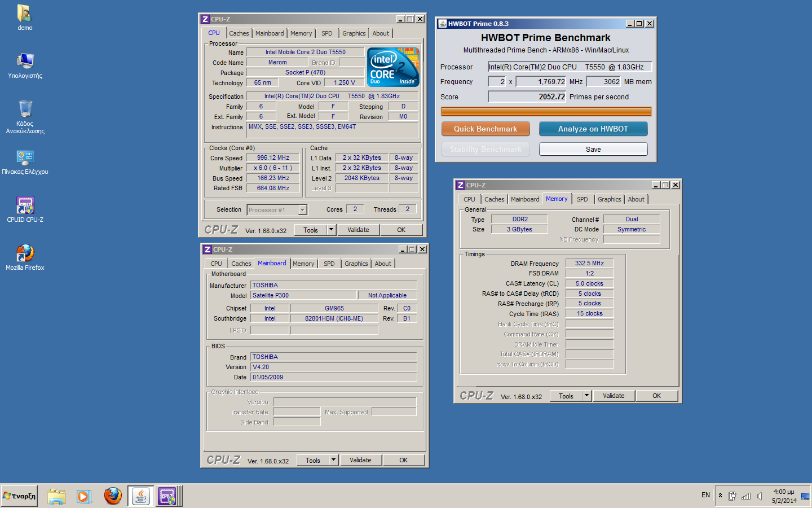Expand Tools dropdown arrow in CPU tab window

[332, 230]
